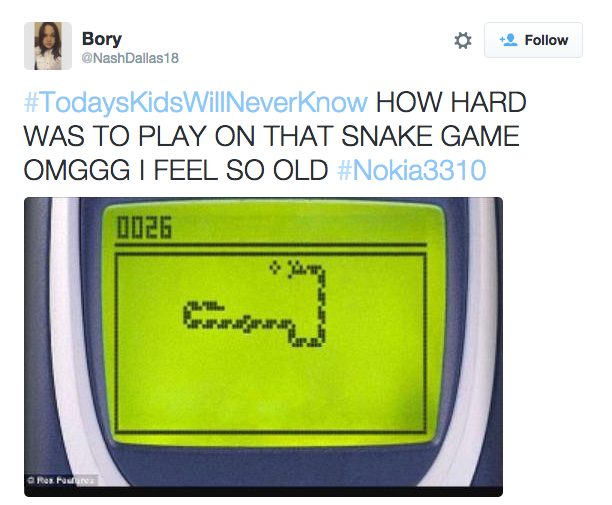Viewport: 612px width, 505px height.
Task: Open the #TodaysKidsWillNeverKnow hashtag
Action: [x=196, y=102]
